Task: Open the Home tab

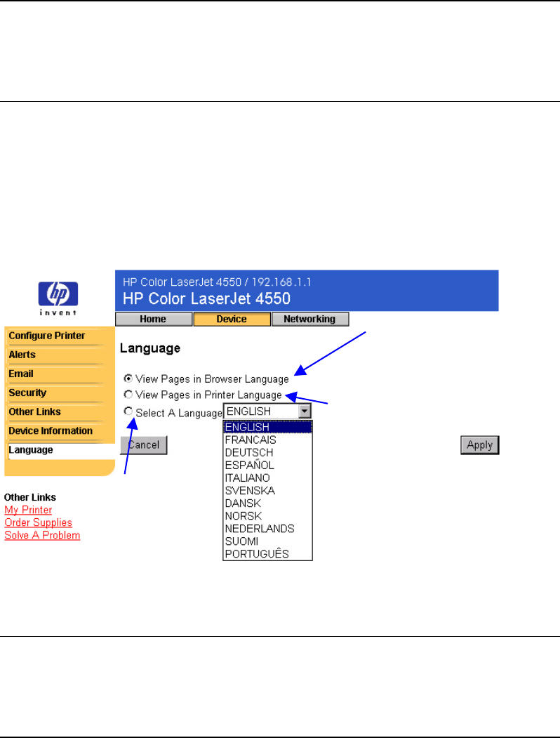Action: click(153, 319)
